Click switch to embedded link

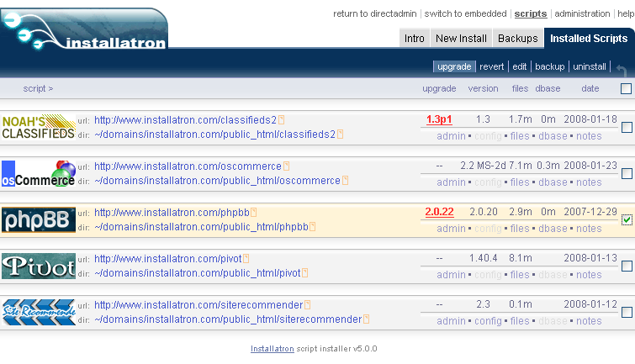tap(465, 13)
